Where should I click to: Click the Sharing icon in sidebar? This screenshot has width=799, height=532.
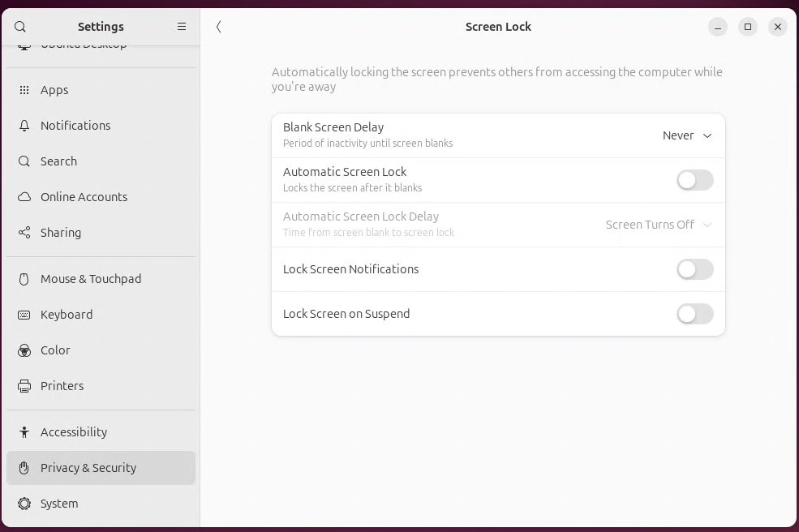click(24, 233)
